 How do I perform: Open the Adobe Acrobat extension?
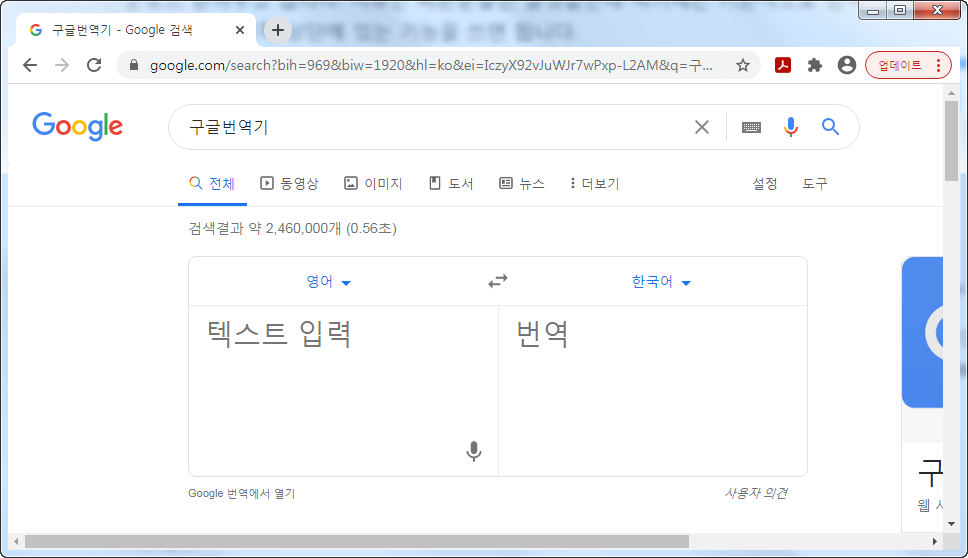point(783,65)
